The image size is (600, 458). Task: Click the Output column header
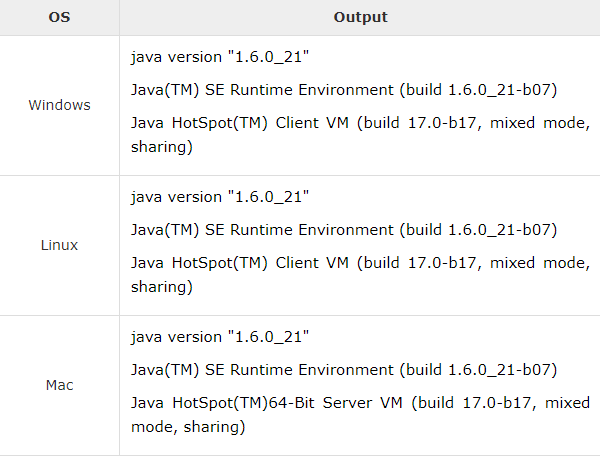[360, 17]
